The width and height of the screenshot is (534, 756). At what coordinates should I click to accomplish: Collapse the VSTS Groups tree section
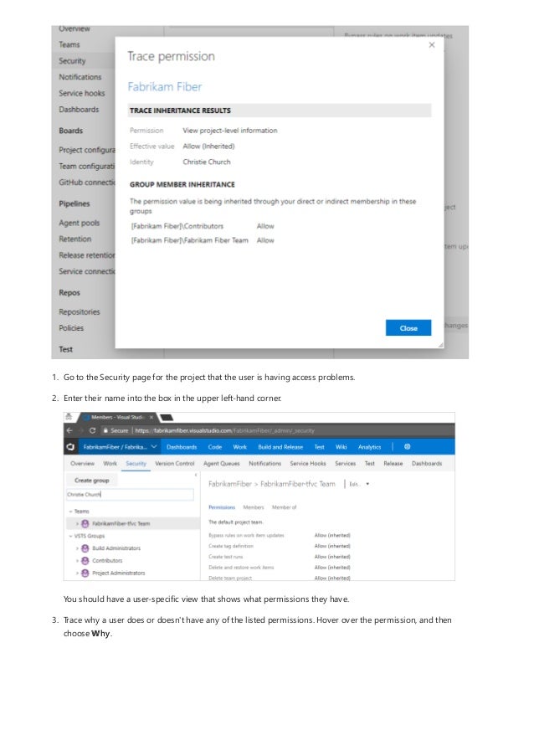(x=70, y=536)
